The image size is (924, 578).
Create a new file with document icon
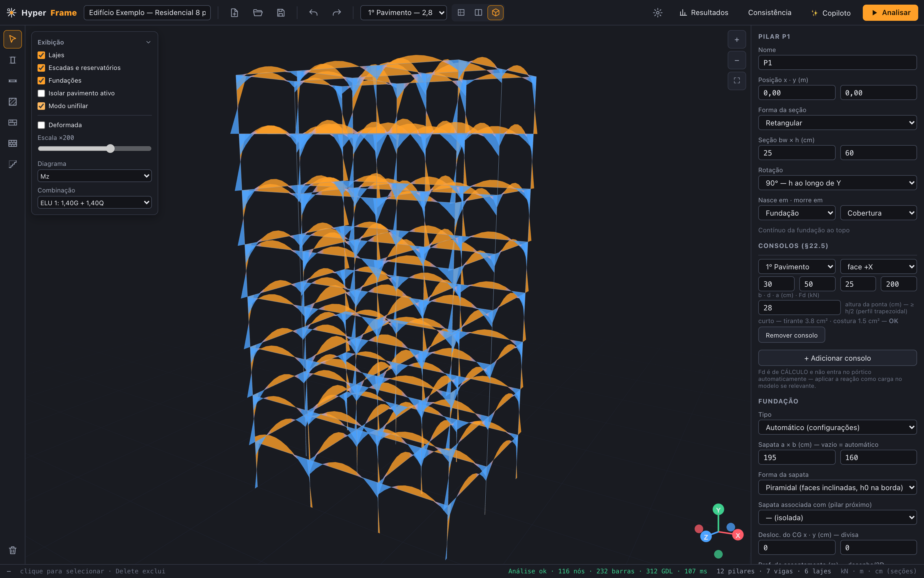(234, 13)
